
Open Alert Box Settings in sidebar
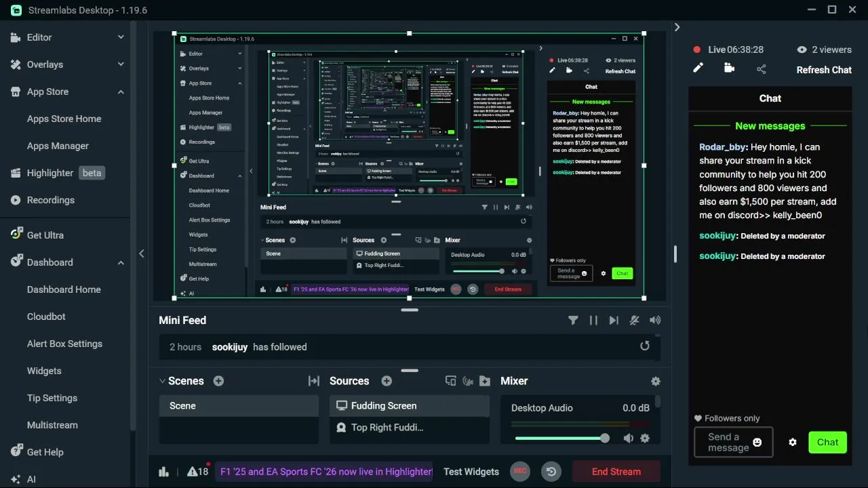64,344
